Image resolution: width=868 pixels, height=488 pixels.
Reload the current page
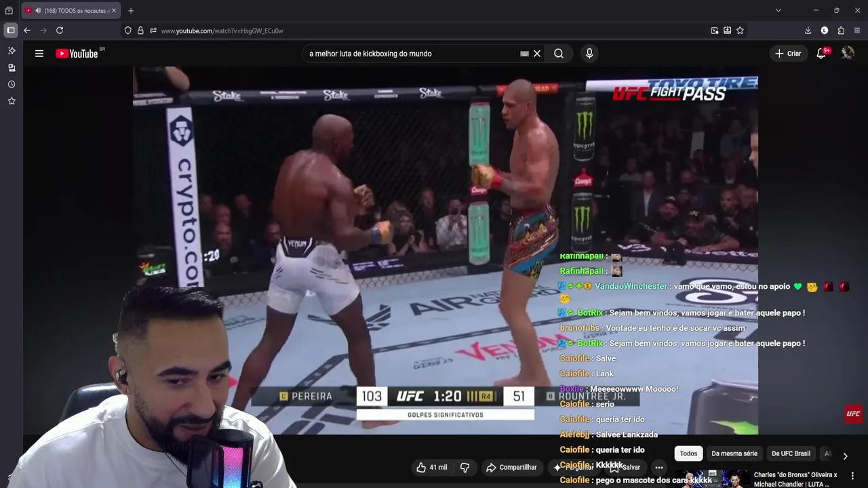[x=60, y=30]
